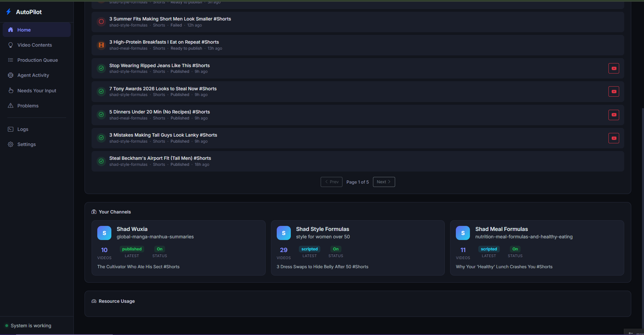Image resolution: width=644 pixels, height=335 pixels.
Task: Click the On status badge for Shad Wuxia
Action: 160,249
